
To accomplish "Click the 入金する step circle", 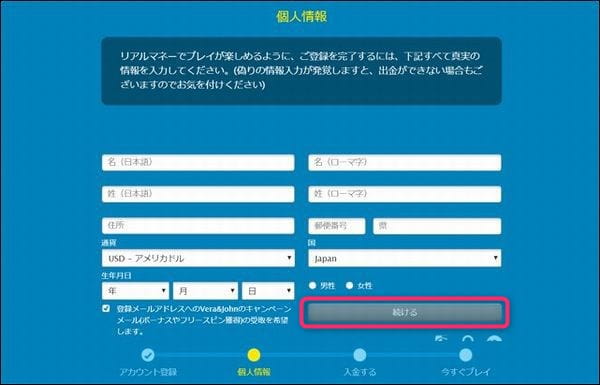I will 360,355.
